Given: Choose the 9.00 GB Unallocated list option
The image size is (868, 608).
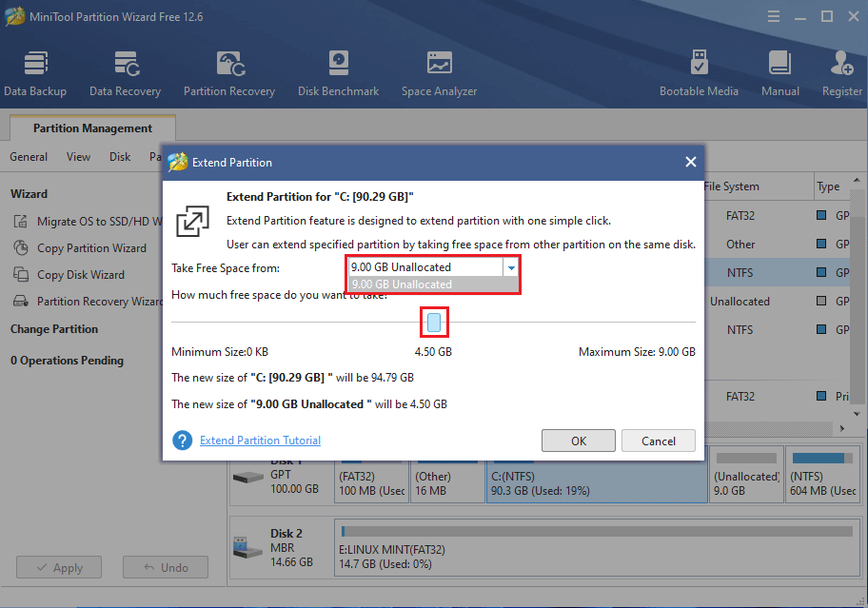Looking at the screenshot, I should pyautogui.click(x=433, y=284).
